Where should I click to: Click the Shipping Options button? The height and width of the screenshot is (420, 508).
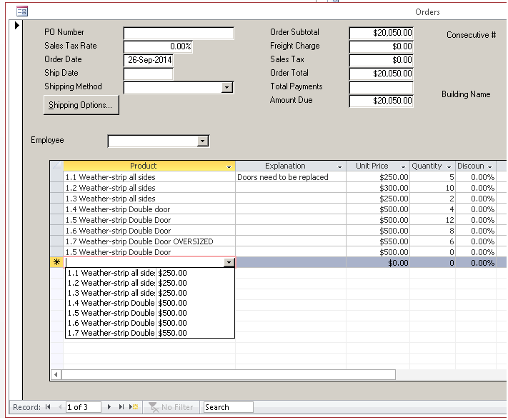click(81, 106)
